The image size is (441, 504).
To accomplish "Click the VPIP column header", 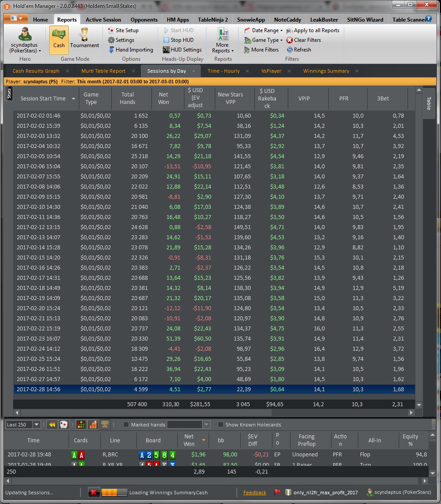I will [304, 98].
